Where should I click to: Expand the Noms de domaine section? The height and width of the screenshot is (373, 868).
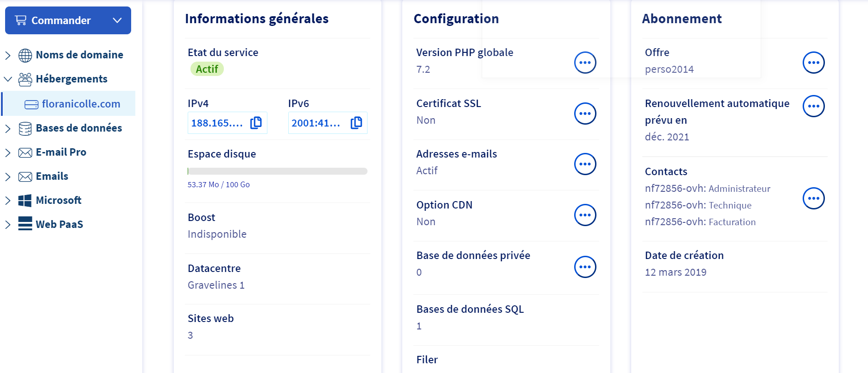[8, 55]
